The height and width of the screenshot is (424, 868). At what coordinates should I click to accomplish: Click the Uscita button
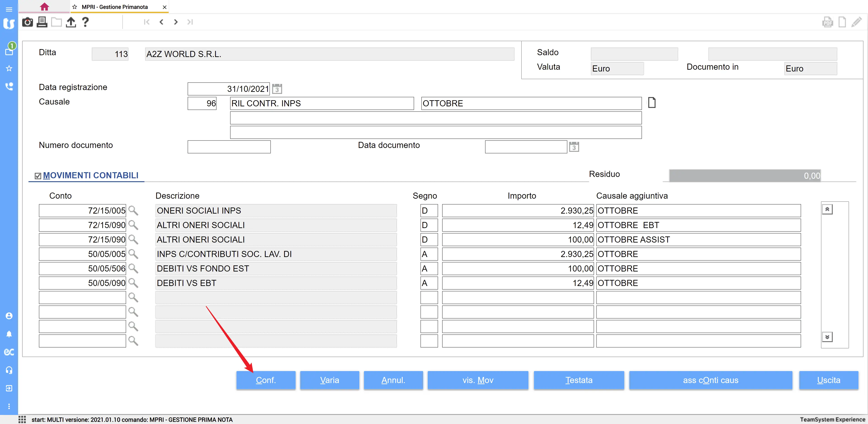828,380
